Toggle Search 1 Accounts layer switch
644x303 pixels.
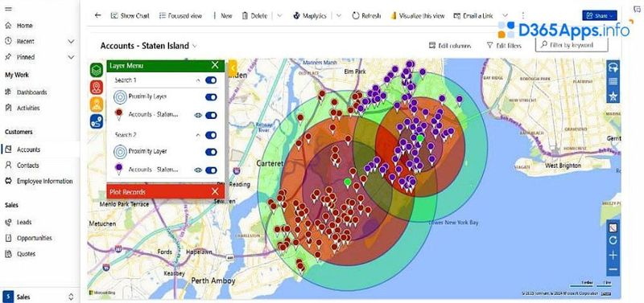pyautogui.click(x=211, y=115)
